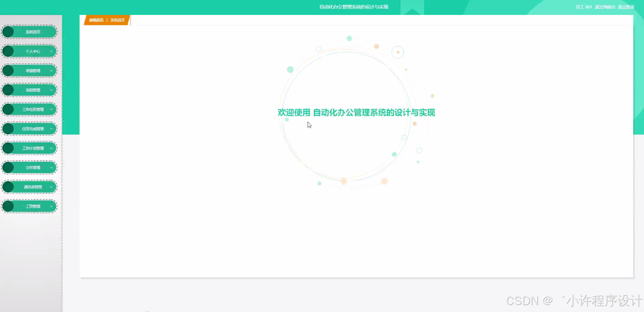Click the 个人中心 circle icon

[8, 51]
